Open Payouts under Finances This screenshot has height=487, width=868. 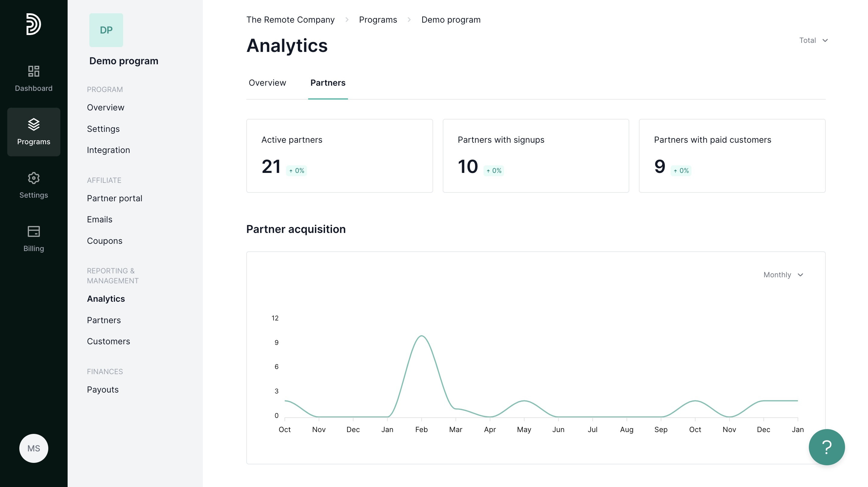[103, 390]
